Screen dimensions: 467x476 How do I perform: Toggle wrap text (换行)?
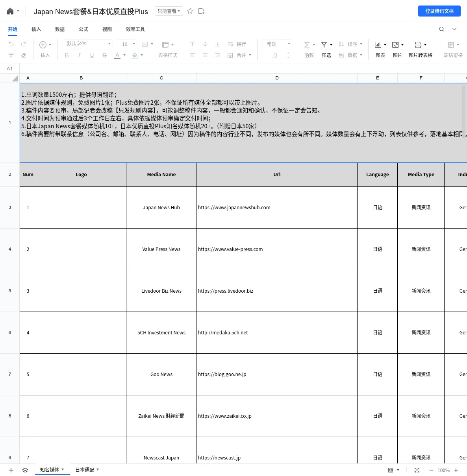(237, 44)
